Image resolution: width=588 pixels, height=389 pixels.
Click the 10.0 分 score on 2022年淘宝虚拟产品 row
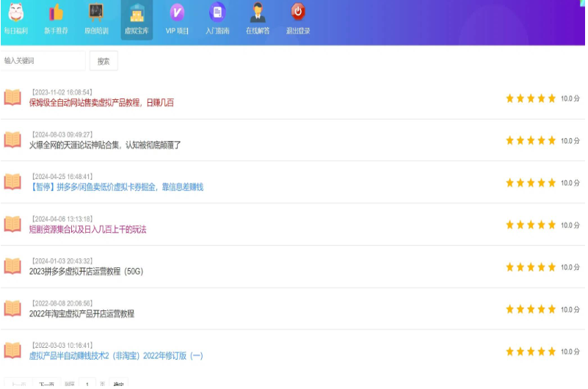click(x=570, y=310)
